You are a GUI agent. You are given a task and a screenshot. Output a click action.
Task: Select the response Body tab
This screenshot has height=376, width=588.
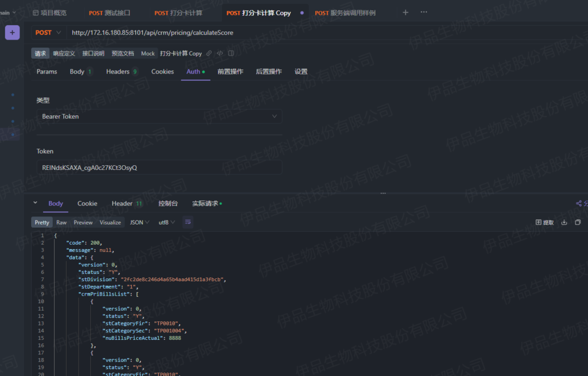[56, 203]
